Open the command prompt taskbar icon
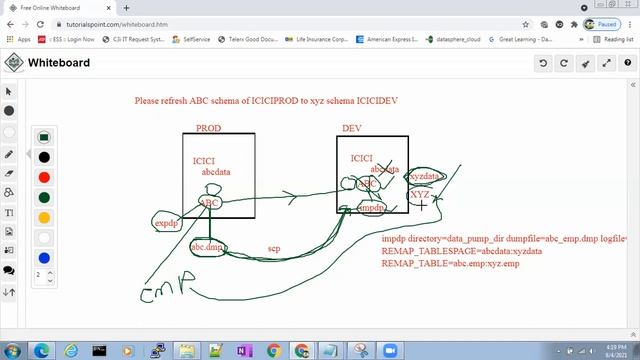Image resolution: width=640 pixels, height=360 pixels. pyautogui.click(x=99, y=351)
